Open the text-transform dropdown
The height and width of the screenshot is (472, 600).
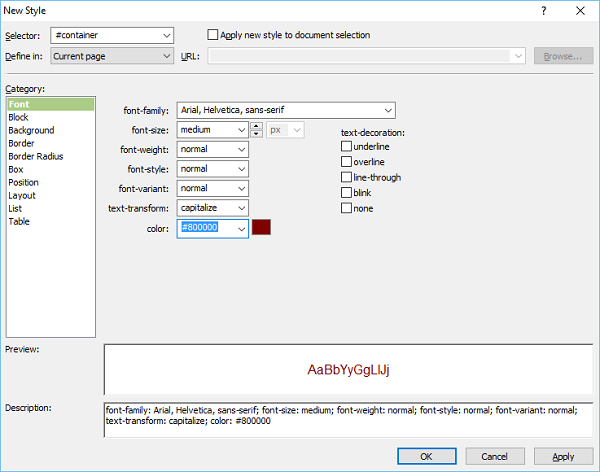point(240,208)
